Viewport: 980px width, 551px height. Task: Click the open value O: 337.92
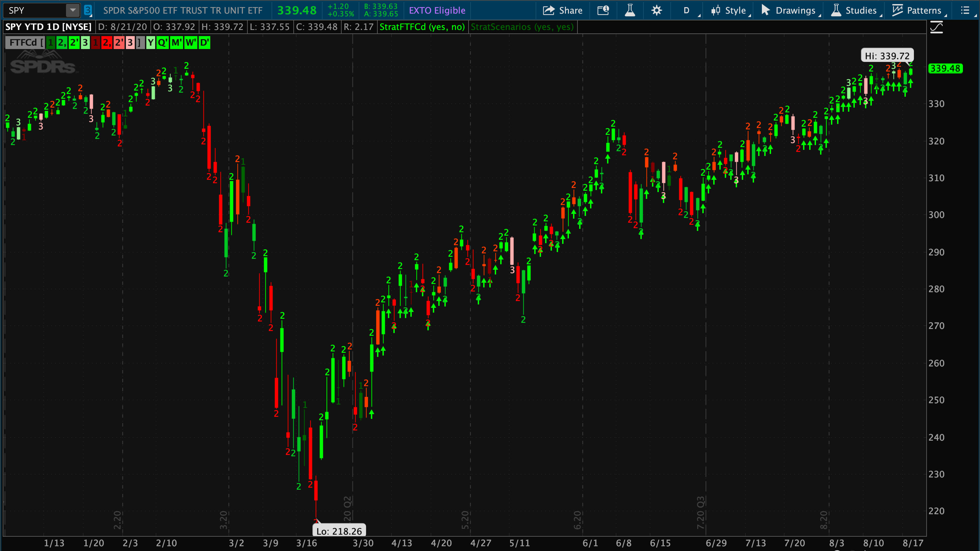tap(174, 27)
